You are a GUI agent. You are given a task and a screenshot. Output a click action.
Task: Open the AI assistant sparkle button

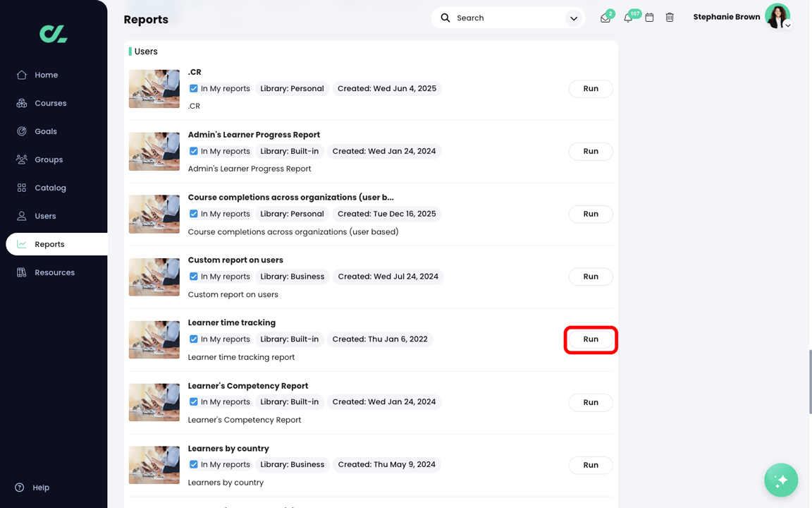click(x=781, y=480)
